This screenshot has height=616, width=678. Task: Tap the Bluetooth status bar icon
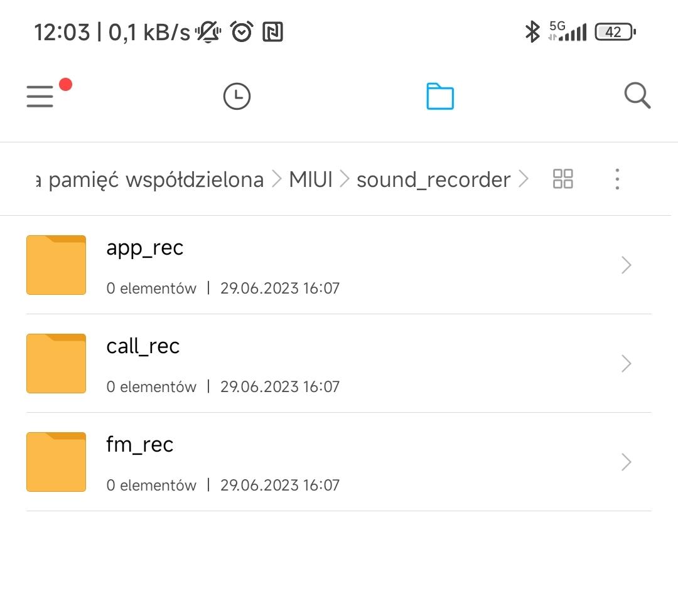click(x=532, y=31)
